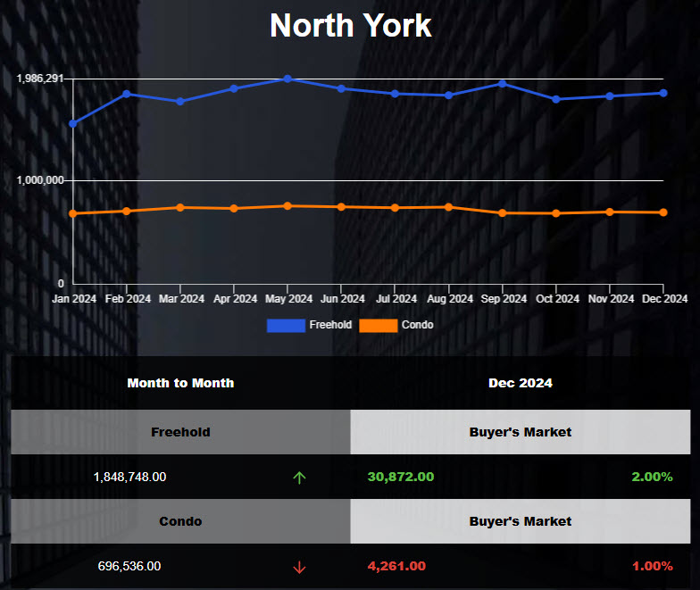Select the Condo section header
Image resolution: width=700 pixels, height=590 pixels.
(x=180, y=521)
